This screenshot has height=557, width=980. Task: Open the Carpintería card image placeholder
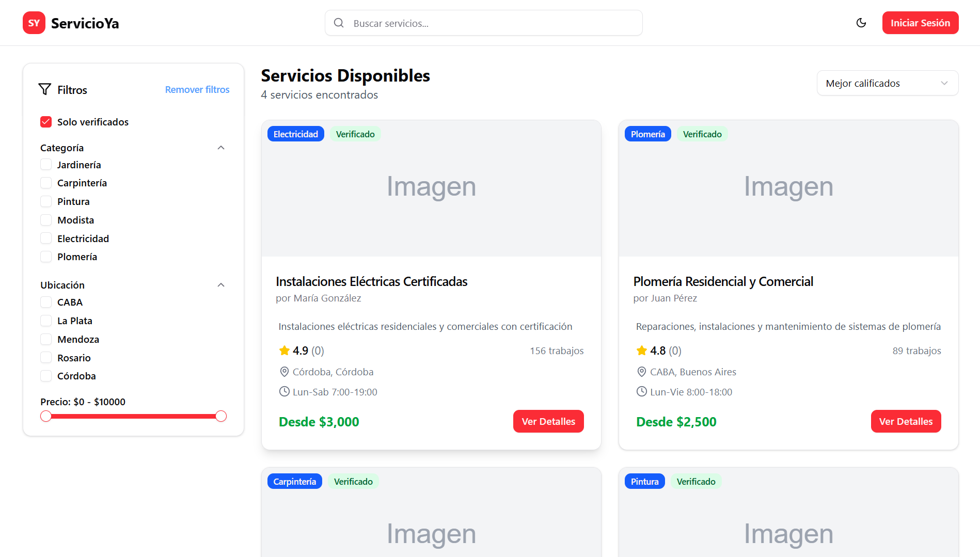(431, 513)
